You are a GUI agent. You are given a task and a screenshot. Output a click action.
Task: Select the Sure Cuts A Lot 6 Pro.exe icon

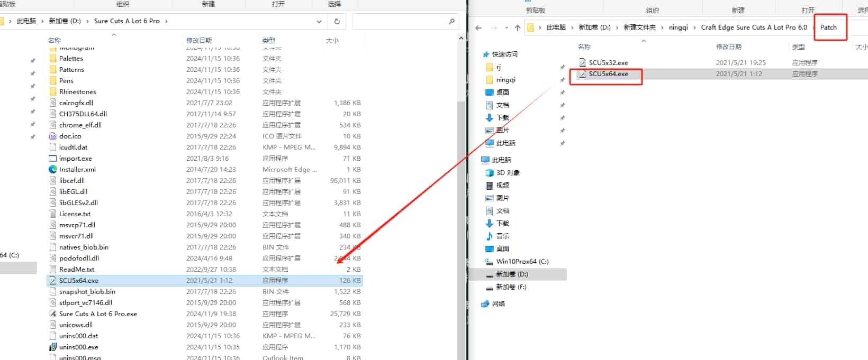[53, 314]
